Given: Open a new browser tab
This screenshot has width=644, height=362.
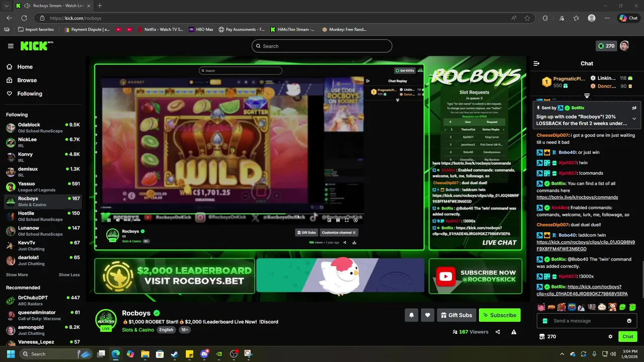Looking at the screenshot, I should [100, 6].
